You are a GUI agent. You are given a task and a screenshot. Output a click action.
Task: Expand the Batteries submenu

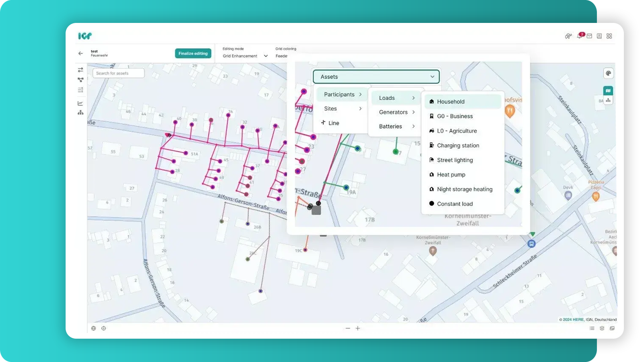tap(396, 126)
